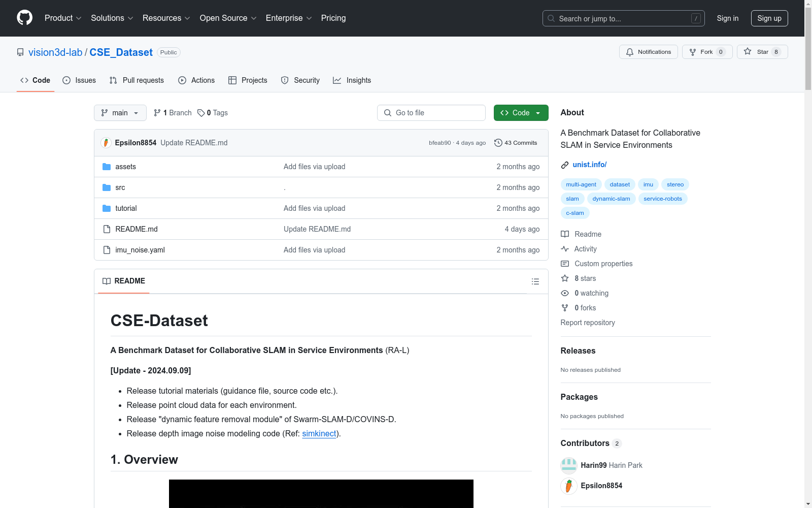This screenshot has height=508, width=812.
Task: Open the simkinect reference link
Action: (x=319, y=433)
